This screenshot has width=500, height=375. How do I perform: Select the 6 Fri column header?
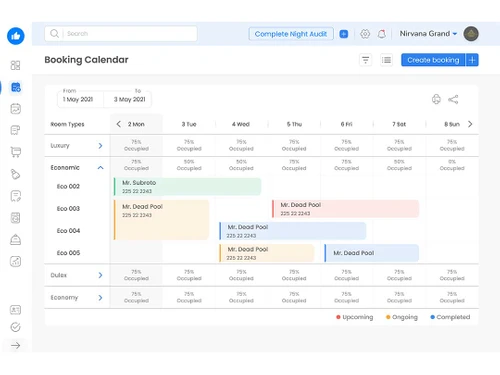[x=346, y=124]
